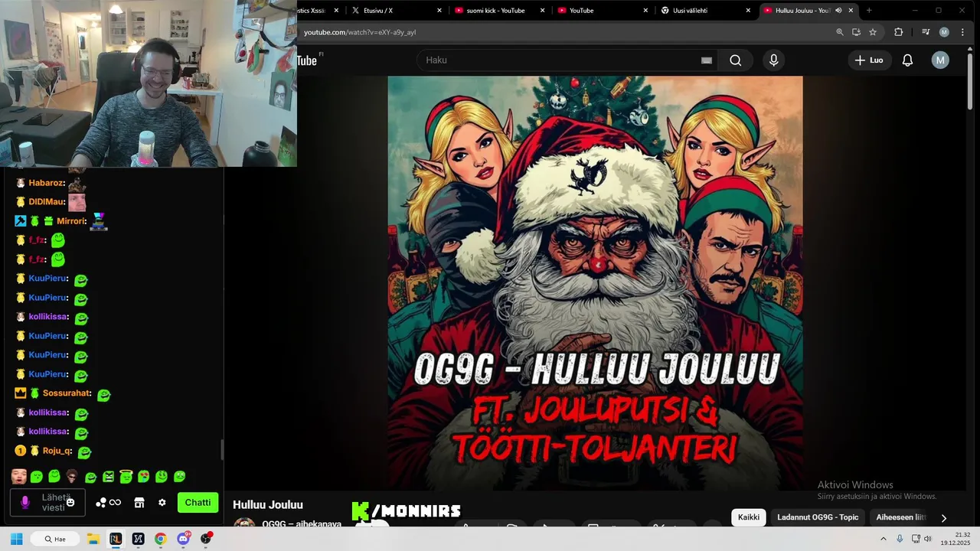Viewport: 980px width, 551px height.
Task: Click the YouTube logo
Action: coord(307,60)
